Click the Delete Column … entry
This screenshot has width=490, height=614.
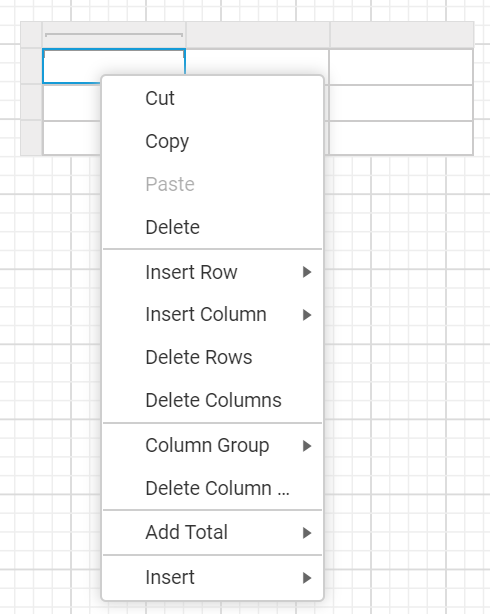(x=212, y=488)
